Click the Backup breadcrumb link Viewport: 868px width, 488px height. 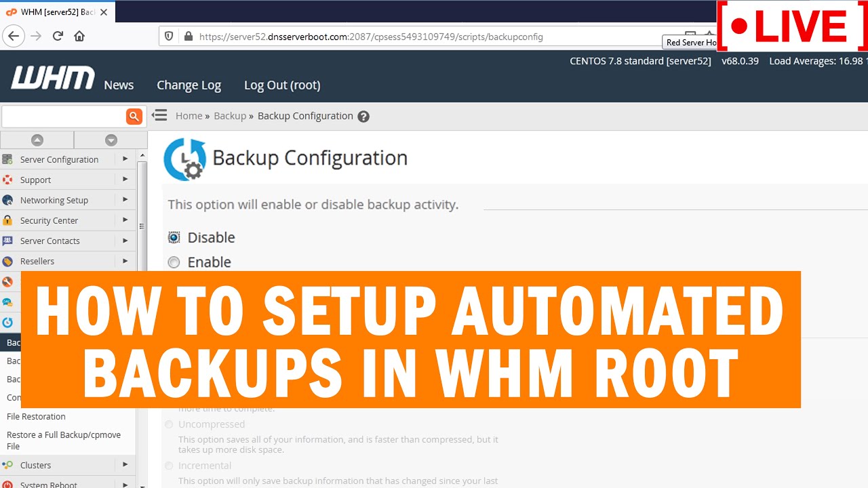click(x=230, y=116)
